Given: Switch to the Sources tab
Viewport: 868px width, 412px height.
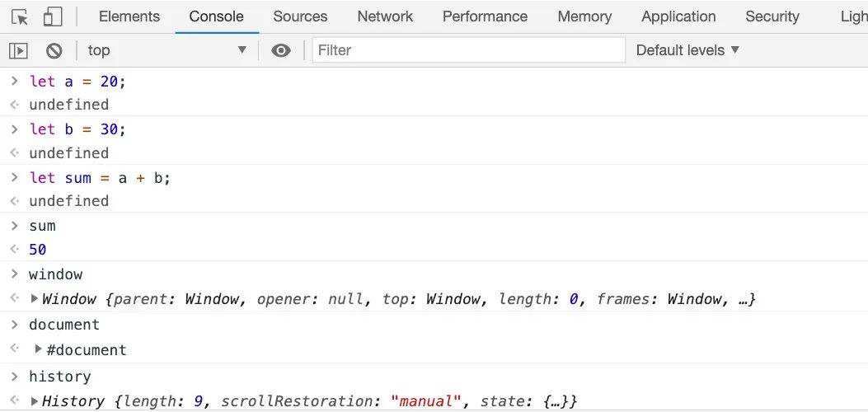Looking at the screenshot, I should click(300, 16).
